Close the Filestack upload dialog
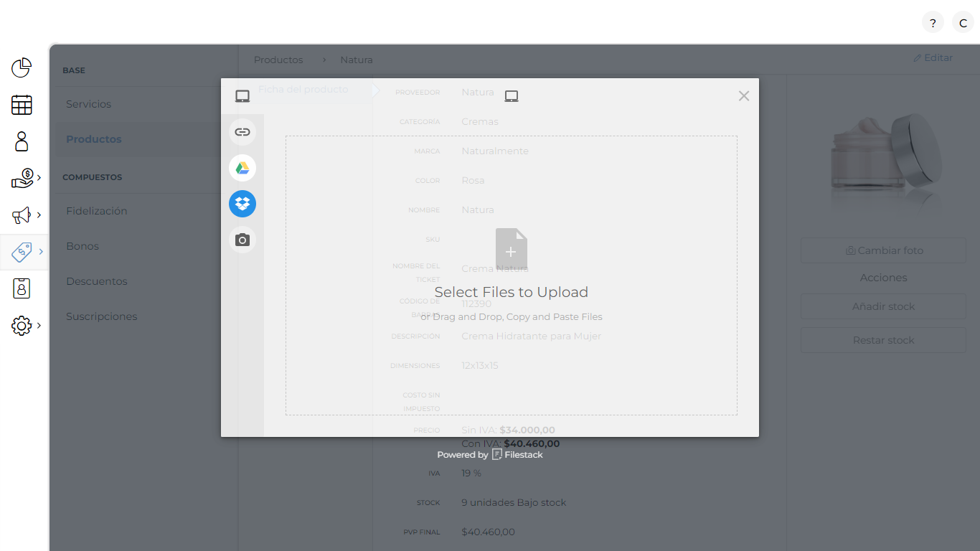The height and width of the screenshot is (551, 980). pos(744,96)
